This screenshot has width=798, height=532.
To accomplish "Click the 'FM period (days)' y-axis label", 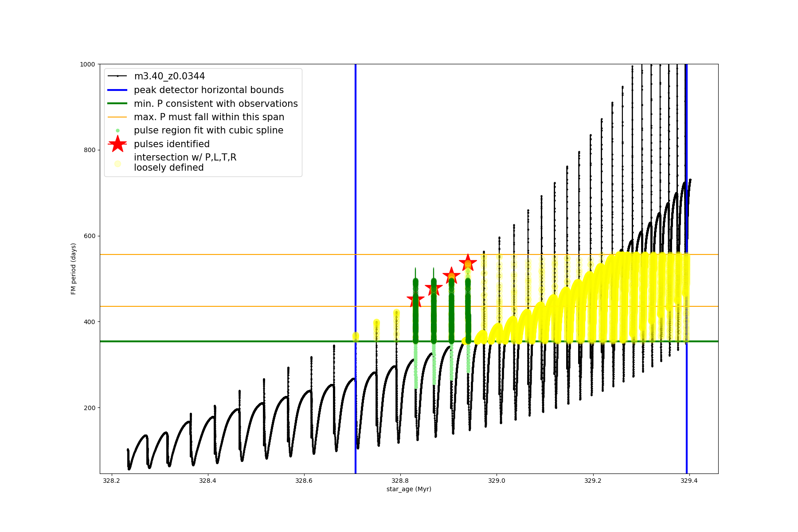I will 74,269.
